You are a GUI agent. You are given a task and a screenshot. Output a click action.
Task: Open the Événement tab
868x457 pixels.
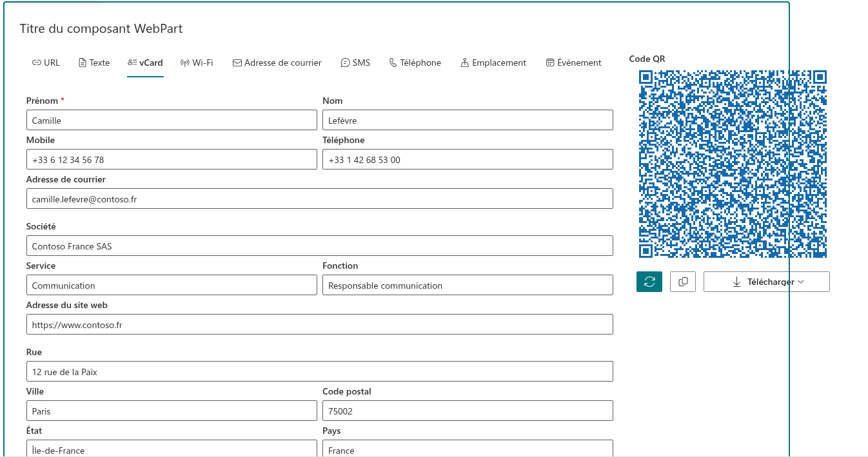(x=573, y=63)
